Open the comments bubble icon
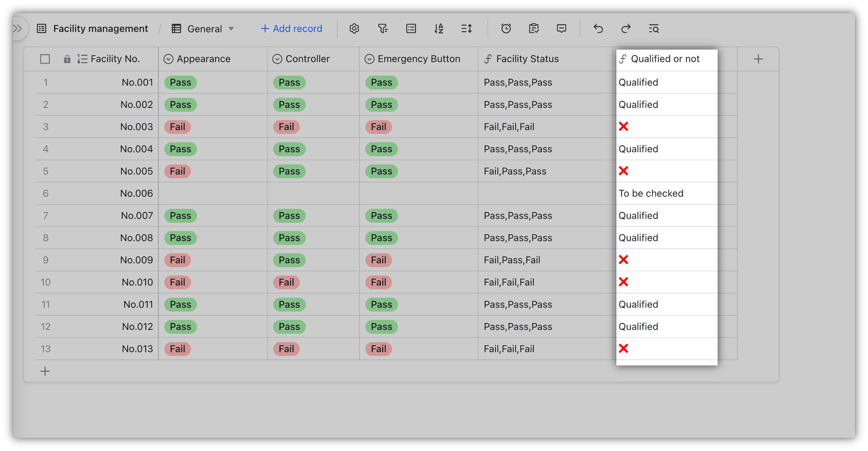Viewport: 868px width, 451px height. [561, 29]
